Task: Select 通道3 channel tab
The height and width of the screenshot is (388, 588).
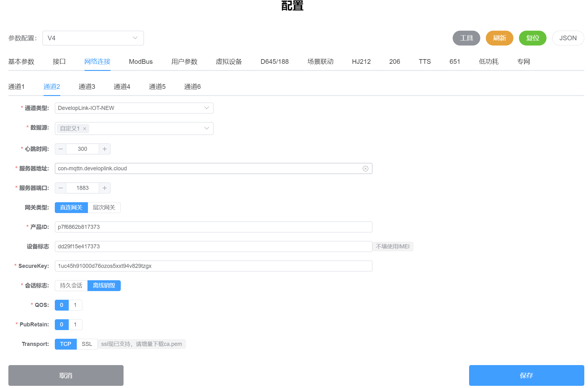Action: [87, 87]
